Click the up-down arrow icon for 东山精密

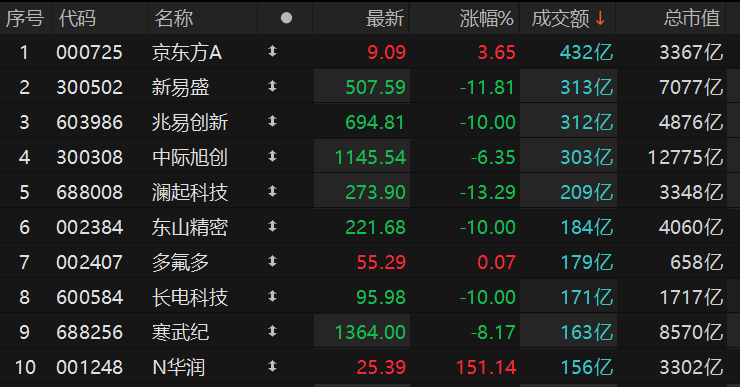click(x=272, y=227)
